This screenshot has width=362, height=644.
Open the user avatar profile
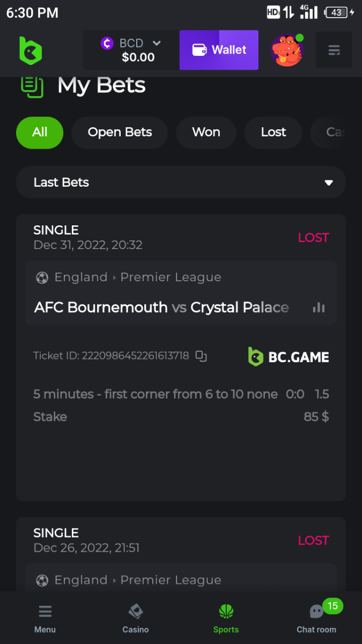click(x=287, y=50)
